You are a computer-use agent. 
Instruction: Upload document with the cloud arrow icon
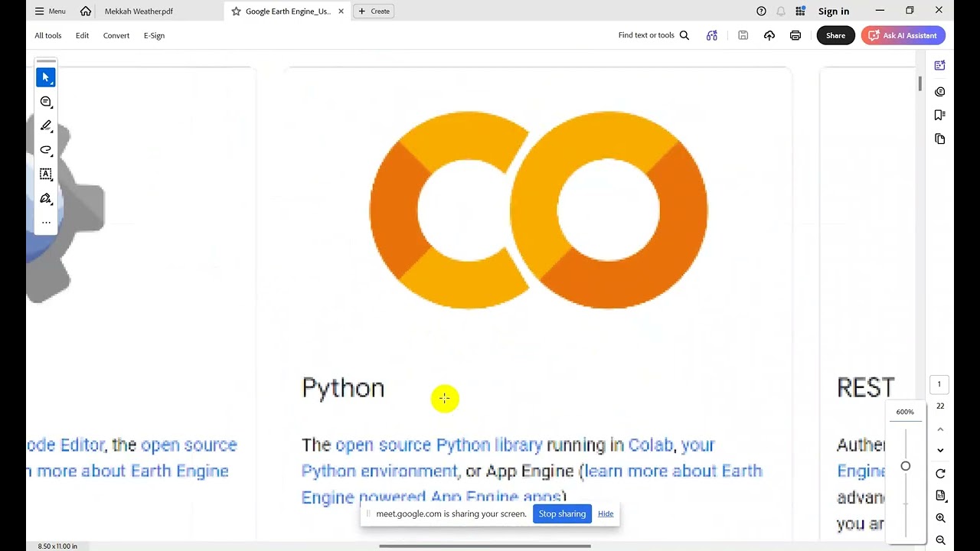(769, 35)
